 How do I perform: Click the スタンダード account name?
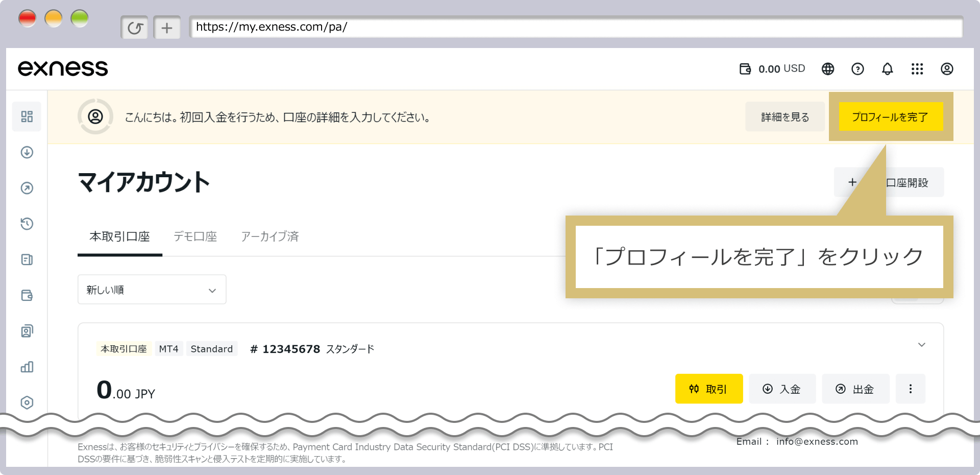tap(350, 349)
